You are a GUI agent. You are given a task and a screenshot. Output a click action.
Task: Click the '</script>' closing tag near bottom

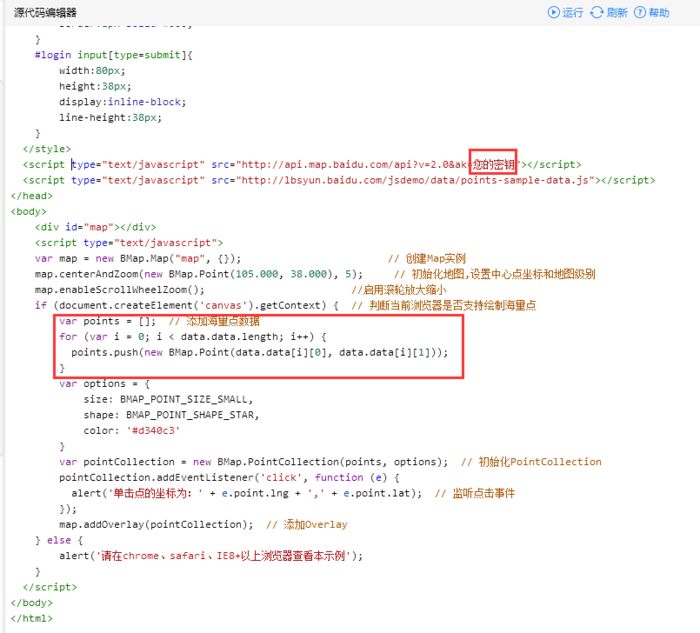[x=50, y=587]
